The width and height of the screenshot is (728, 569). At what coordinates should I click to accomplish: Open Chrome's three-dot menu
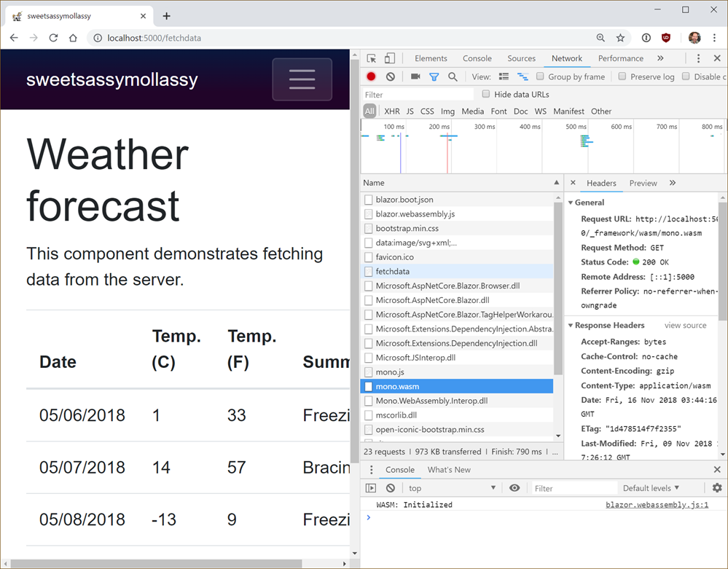click(x=715, y=38)
